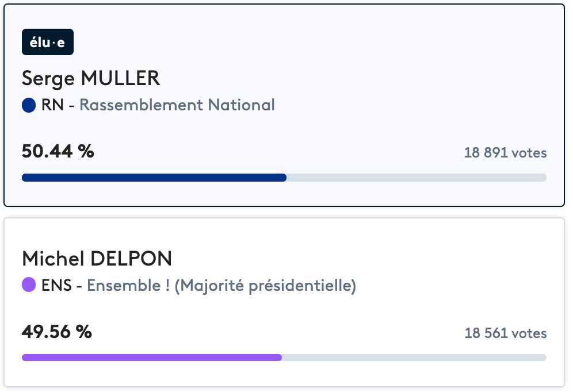Viewport: 573px width, 392px height.
Task: Click the Rassemblement National party label
Action: [x=177, y=105]
